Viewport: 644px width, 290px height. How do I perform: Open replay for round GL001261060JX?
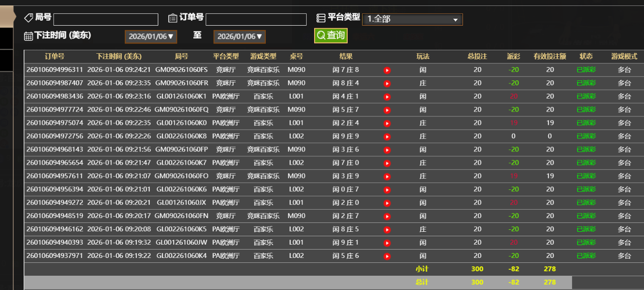[387, 203]
